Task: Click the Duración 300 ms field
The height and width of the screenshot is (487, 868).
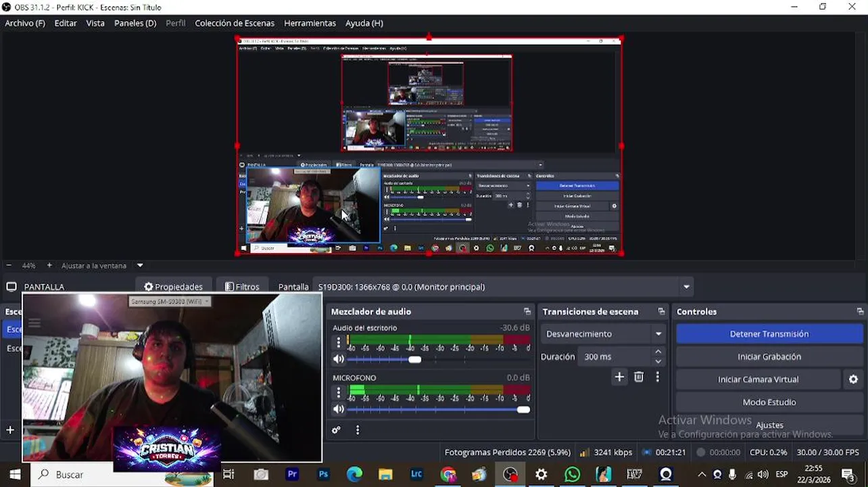Action: coord(615,356)
